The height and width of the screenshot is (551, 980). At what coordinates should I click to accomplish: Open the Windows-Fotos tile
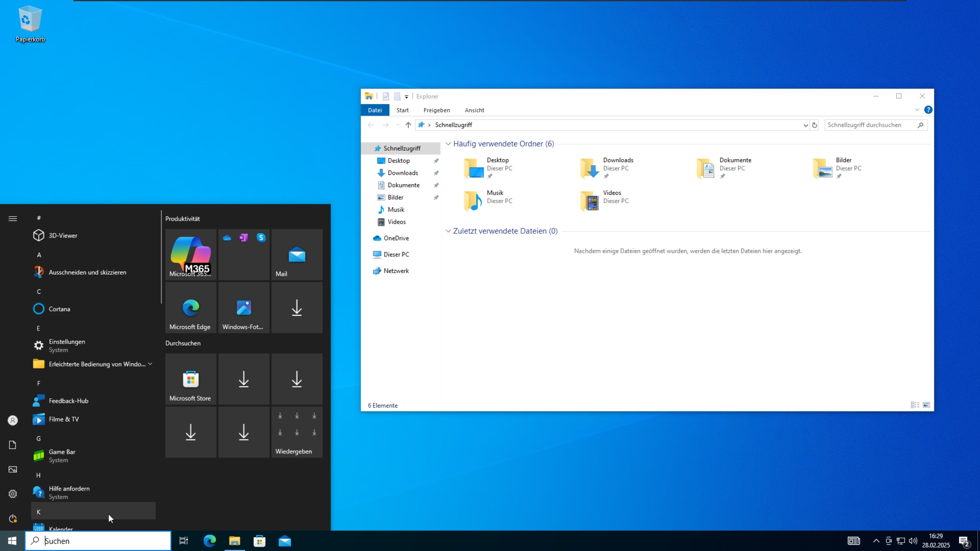pyautogui.click(x=243, y=308)
